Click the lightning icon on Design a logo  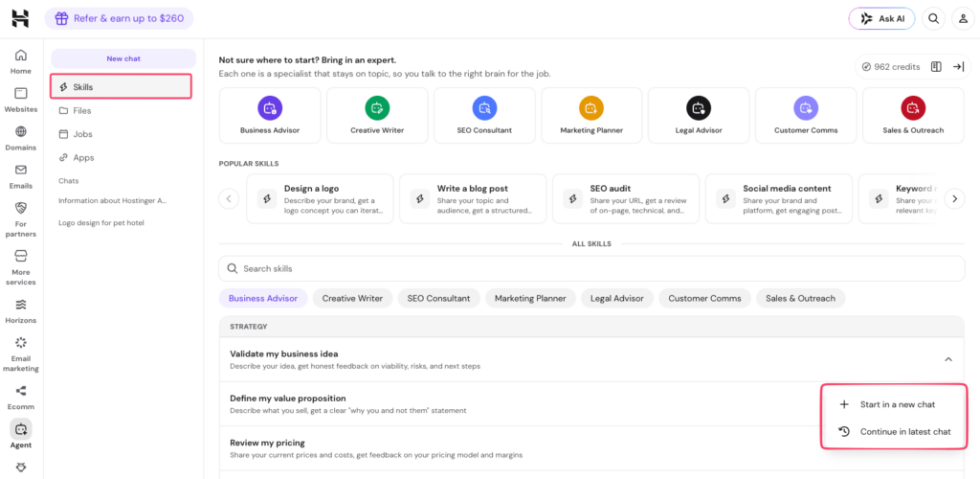tap(267, 199)
